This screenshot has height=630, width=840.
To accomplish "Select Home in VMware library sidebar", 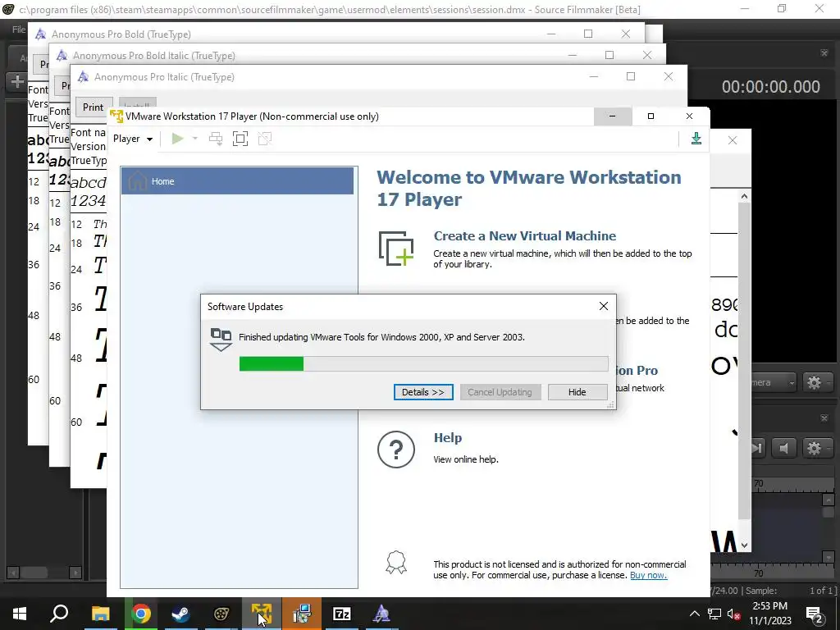I will pyautogui.click(x=237, y=181).
